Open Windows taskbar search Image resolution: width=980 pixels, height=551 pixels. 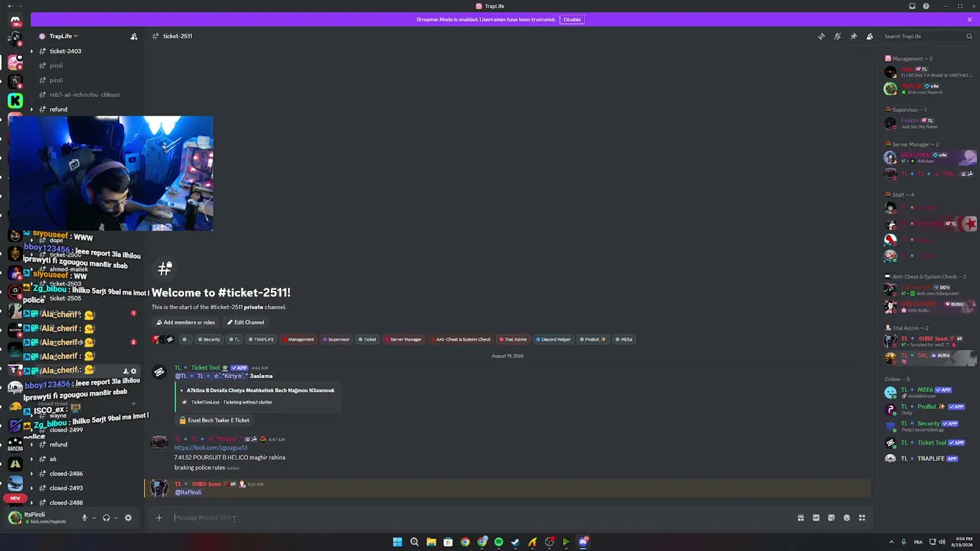pos(414,542)
